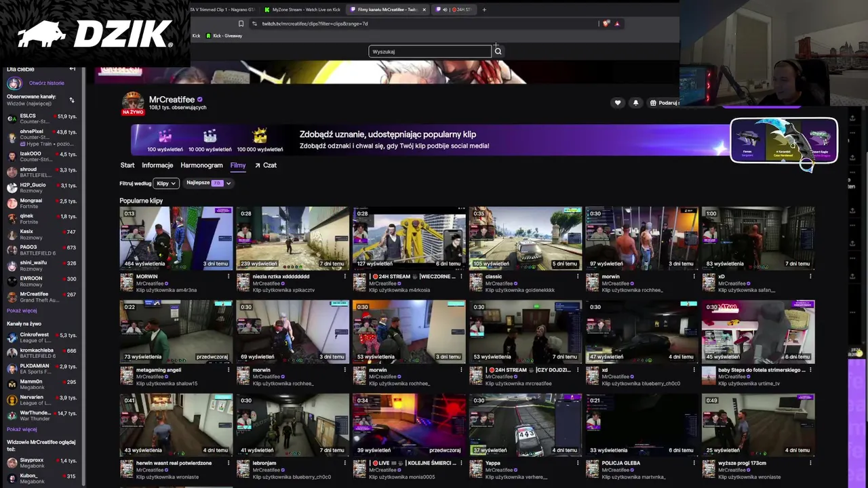This screenshot has width=868, height=488.
Task: Open Mongraal channel in sidebar
Action: coord(41,203)
